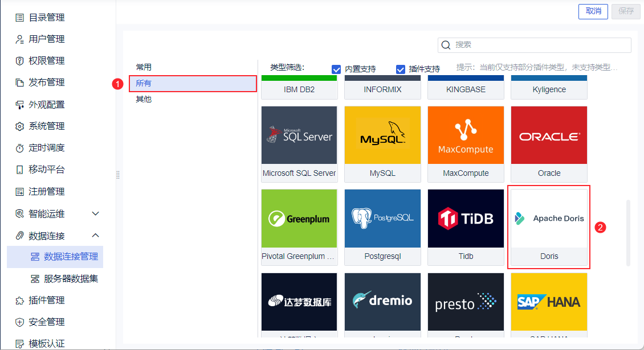Image resolution: width=644 pixels, height=350 pixels.
Task: Open 定时调度 in the sidebar
Action: click(46, 148)
